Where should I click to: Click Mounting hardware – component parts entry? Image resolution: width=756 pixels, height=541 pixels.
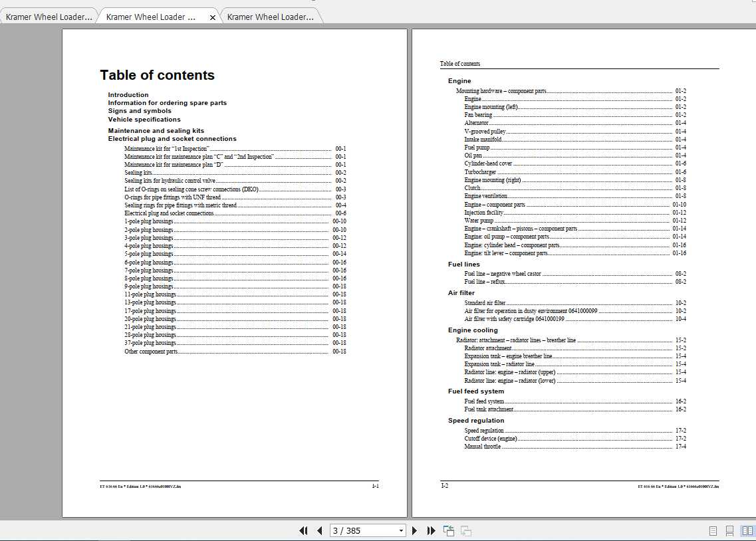pos(571,91)
